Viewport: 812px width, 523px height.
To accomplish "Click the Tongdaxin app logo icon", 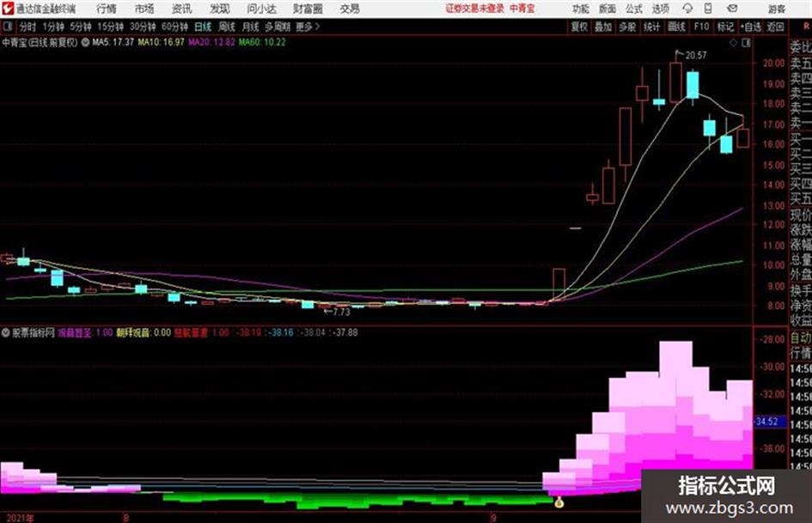I will 8,9.
